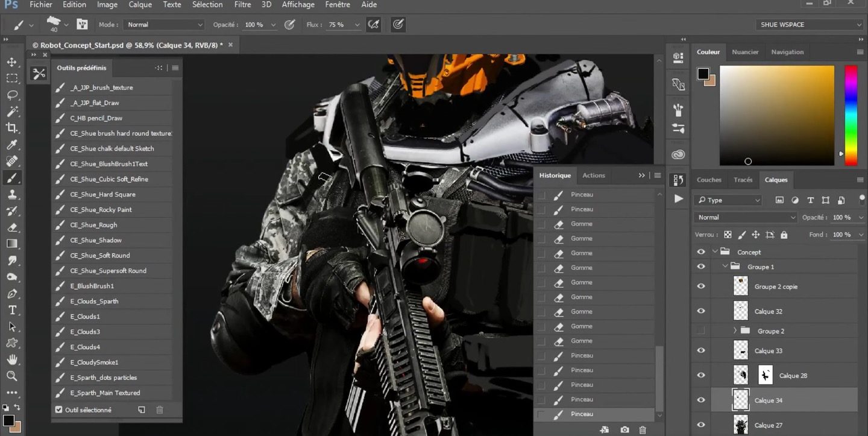Click the pressure for opacity icon
Screen dimensions: 868x436
click(289, 25)
